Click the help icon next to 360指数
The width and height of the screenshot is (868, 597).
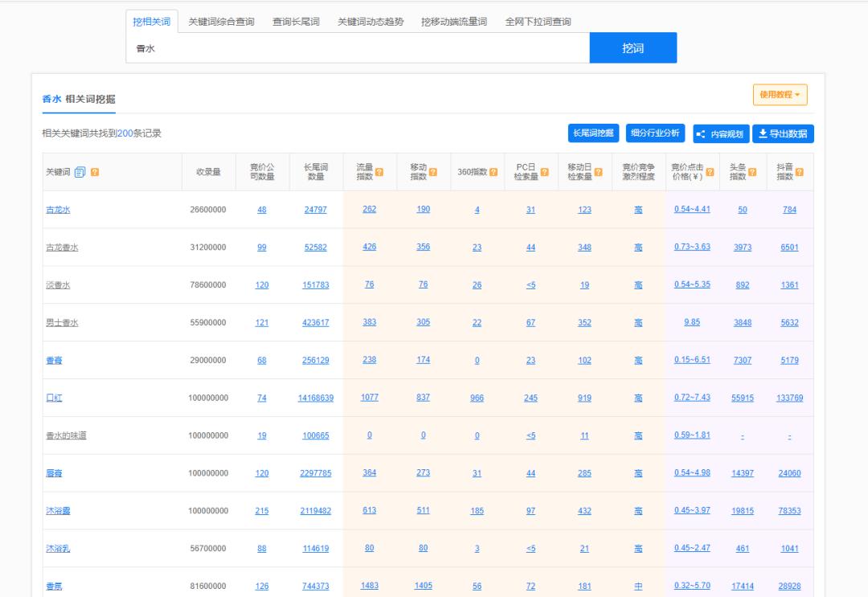tap(493, 172)
